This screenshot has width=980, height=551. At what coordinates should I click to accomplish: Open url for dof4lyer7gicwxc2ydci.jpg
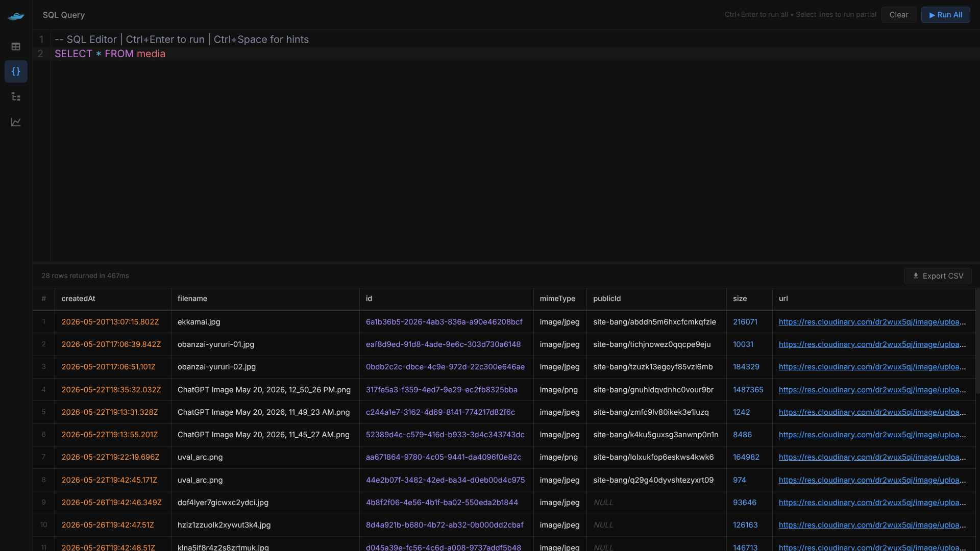point(872,503)
